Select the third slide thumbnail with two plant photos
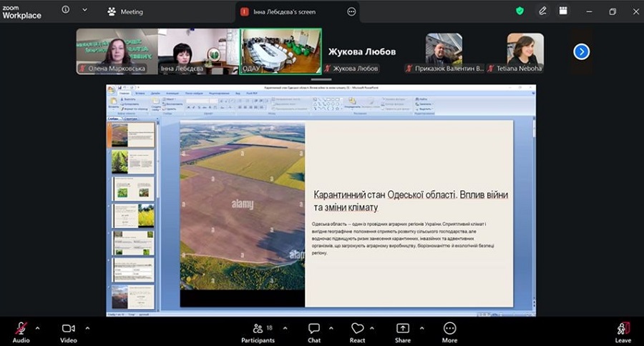 point(132,189)
